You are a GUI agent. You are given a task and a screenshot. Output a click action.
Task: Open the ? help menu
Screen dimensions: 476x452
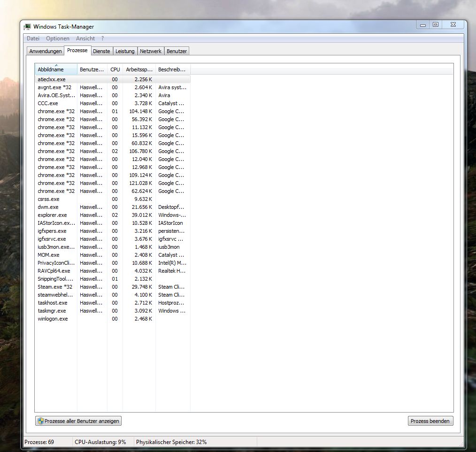[103, 38]
